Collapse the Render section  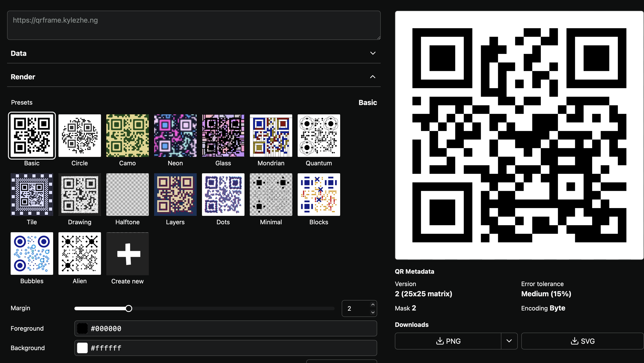[372, 77]
